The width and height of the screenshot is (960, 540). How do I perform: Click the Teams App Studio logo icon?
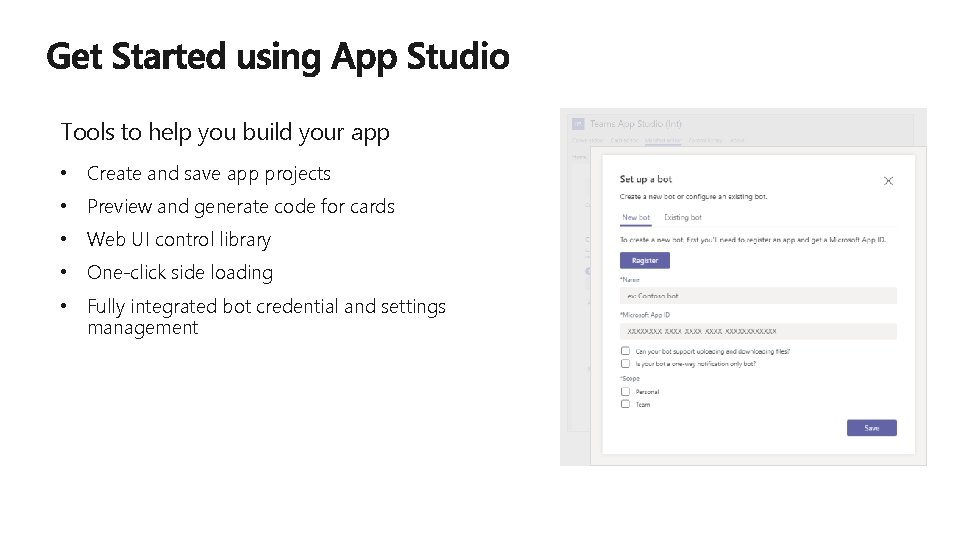tap(577, 124)
